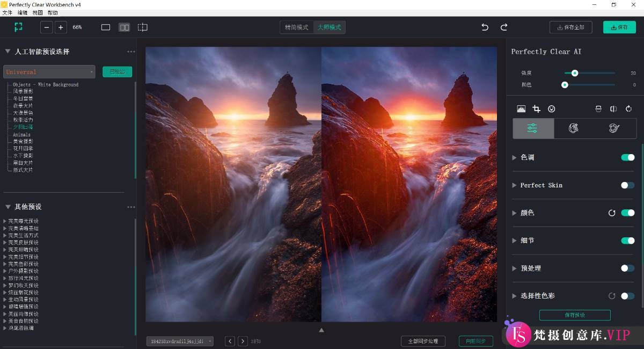Switch to 精简模式

297,27
